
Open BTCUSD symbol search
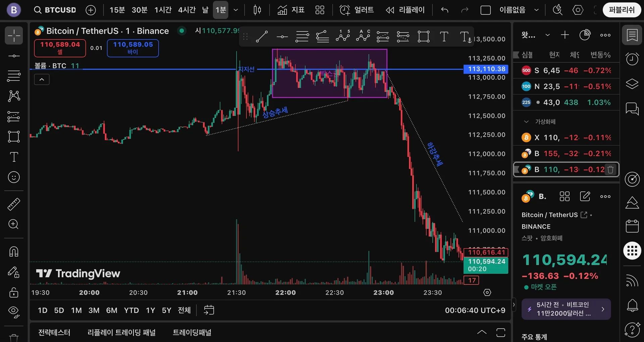coord(55,10)
